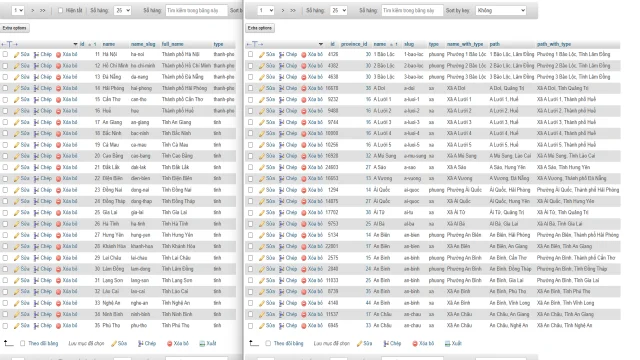
Task: Open the page number dropdown in the left panel
Action: (x=18, y=10)
